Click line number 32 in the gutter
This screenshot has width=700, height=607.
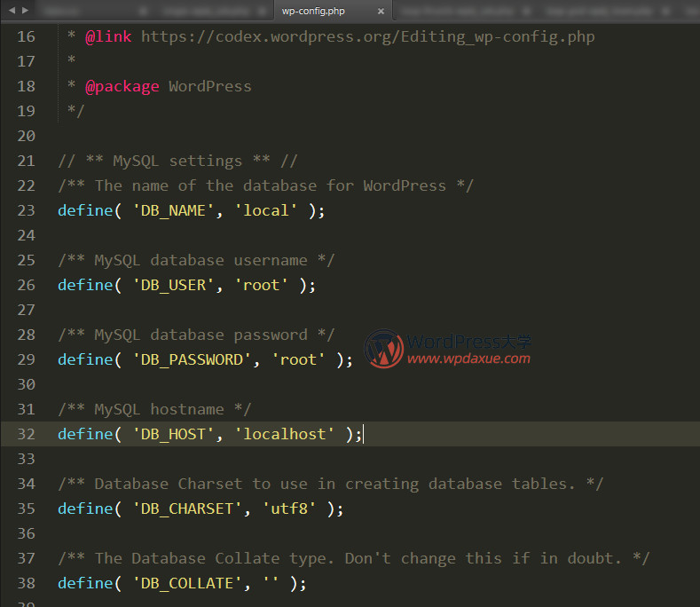pos(26,434)
